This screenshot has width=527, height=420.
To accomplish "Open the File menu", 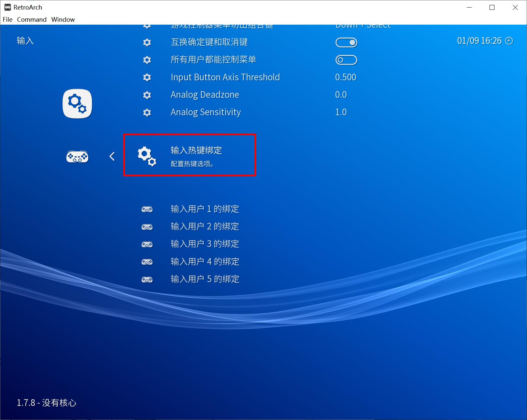I will tap(8, 19).
